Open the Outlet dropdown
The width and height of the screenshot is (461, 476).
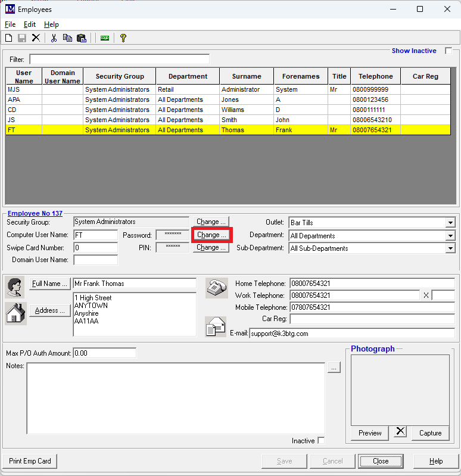(x=450, y=223)
